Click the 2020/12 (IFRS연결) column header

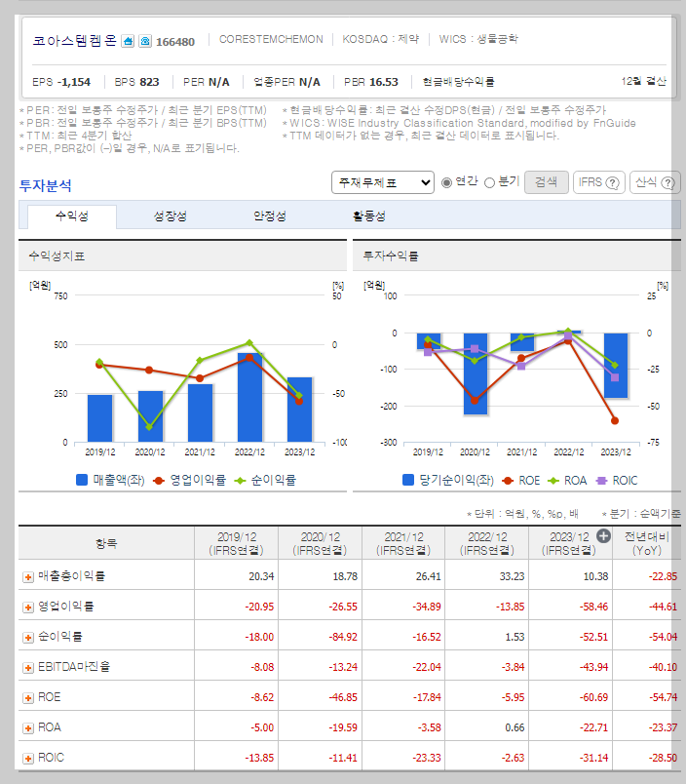(320, 543)
